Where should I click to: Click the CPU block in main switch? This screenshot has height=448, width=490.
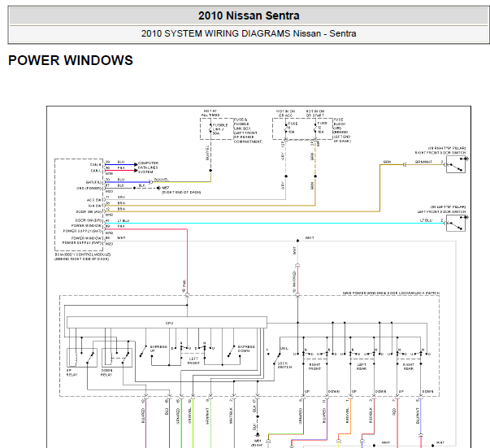(167, 323)
